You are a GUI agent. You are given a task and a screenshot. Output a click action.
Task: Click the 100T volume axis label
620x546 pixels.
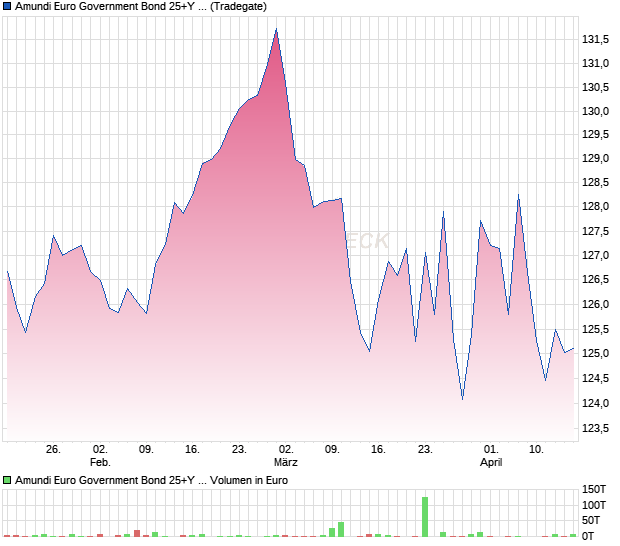[594, 505]
